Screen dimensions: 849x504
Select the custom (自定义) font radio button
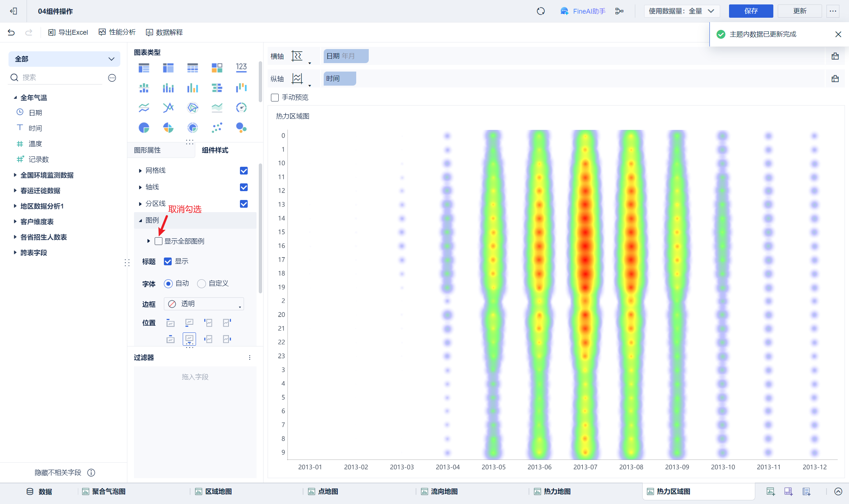202,284
